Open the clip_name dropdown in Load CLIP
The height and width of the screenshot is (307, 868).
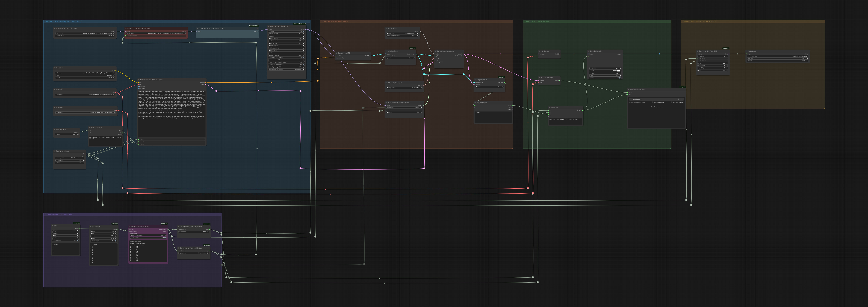pos(85,73)
